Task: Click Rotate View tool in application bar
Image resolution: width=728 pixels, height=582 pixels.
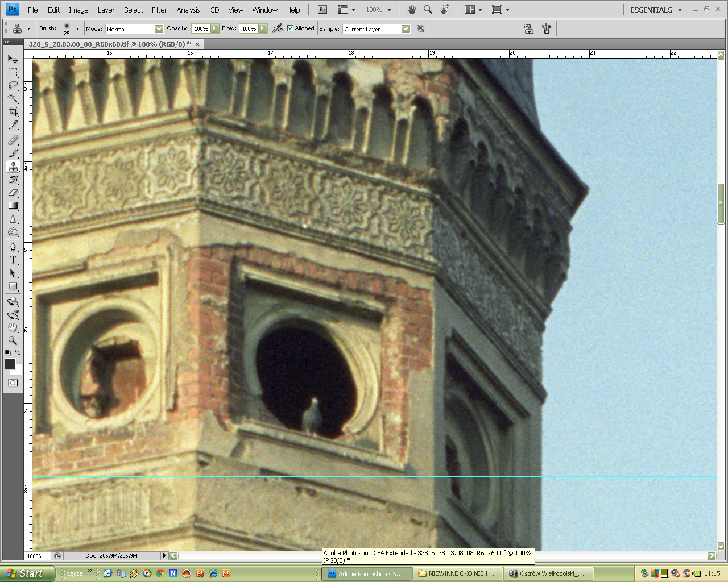Action: [445, 10]
